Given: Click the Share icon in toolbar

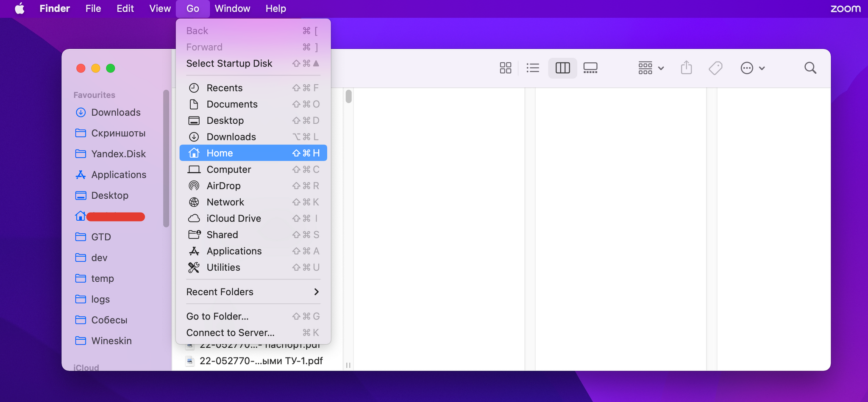Looking at the screenshot, I should (686, 68).
